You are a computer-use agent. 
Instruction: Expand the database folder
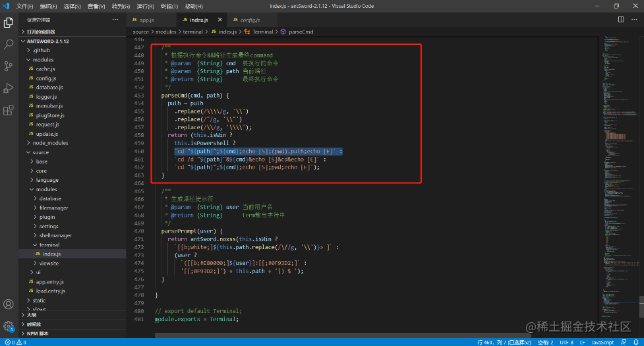50,198
